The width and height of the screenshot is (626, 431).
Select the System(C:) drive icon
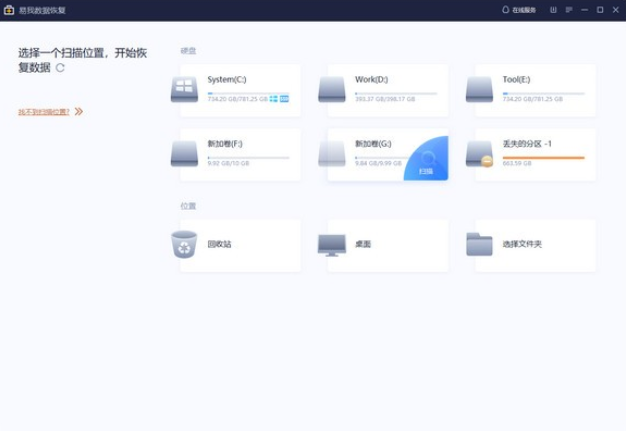click(184, 88)
